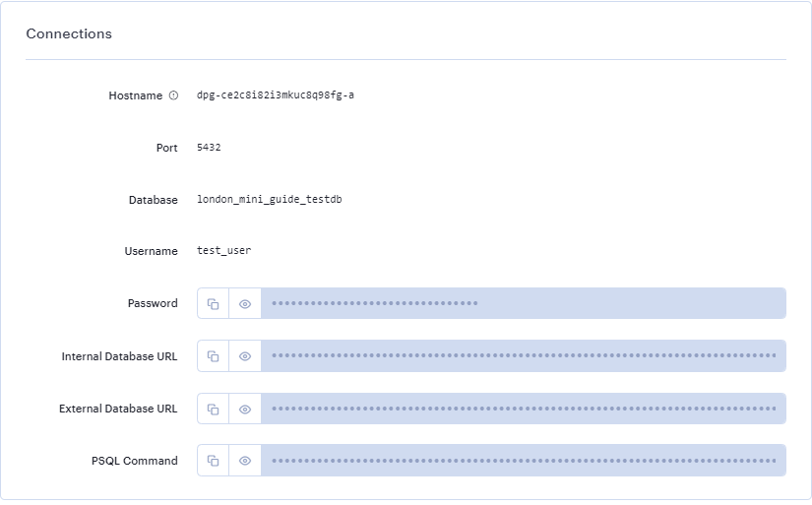Image resolution: width=812 pixels, height=505 pixels.
Task: Copy the Internal Database URL
Action: tap(213, 355)
